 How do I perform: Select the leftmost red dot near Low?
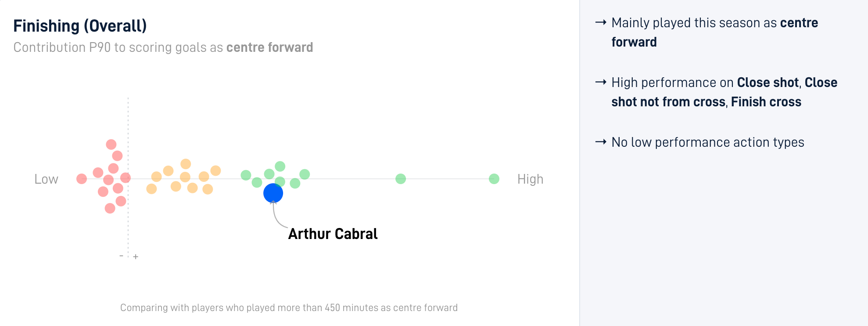coord(82,179)
